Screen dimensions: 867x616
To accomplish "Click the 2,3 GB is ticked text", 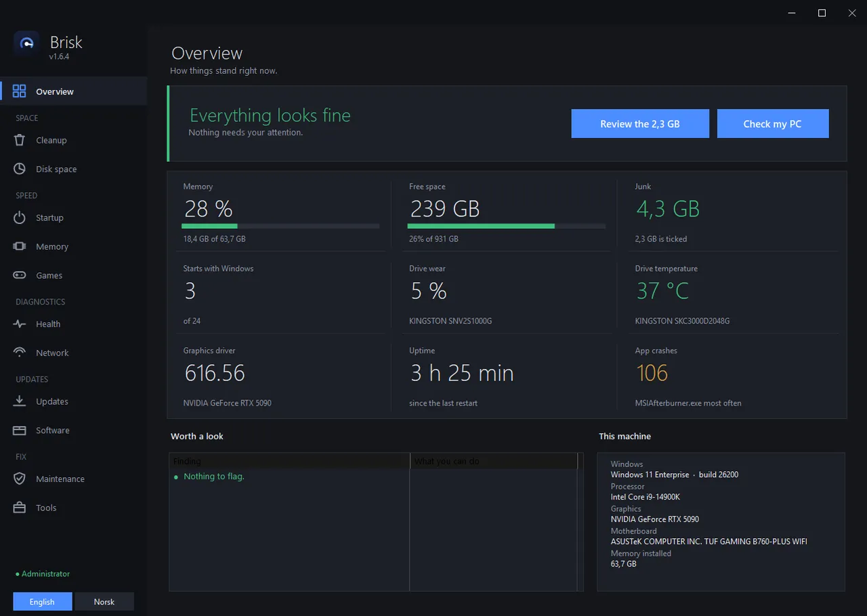I will 661,239.
